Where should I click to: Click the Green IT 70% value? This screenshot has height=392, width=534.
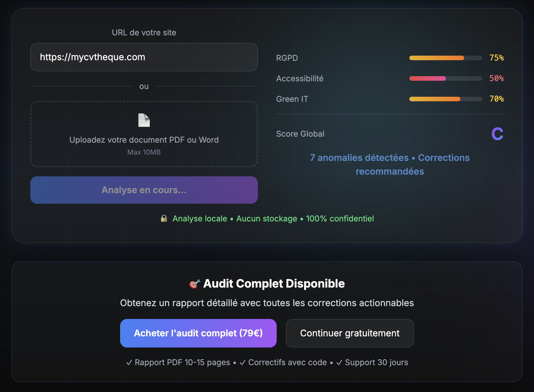tap(497, 99)
